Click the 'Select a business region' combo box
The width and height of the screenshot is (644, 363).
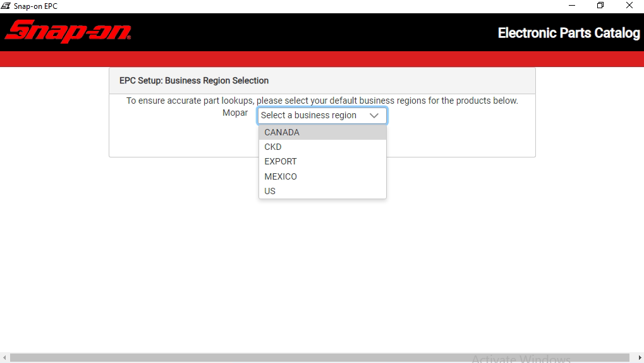tap(322, 116)
